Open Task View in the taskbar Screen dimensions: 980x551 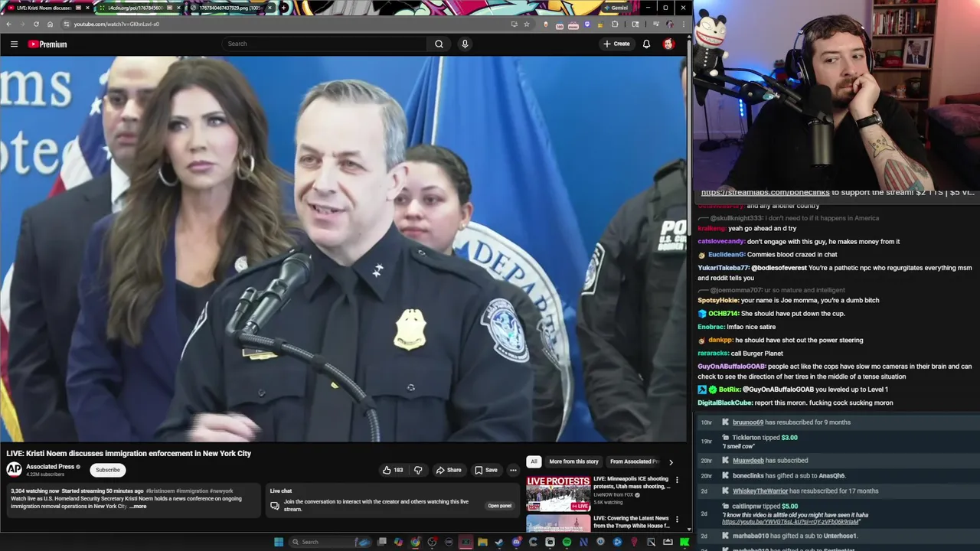pyautogui.click(x=381, y=542)
